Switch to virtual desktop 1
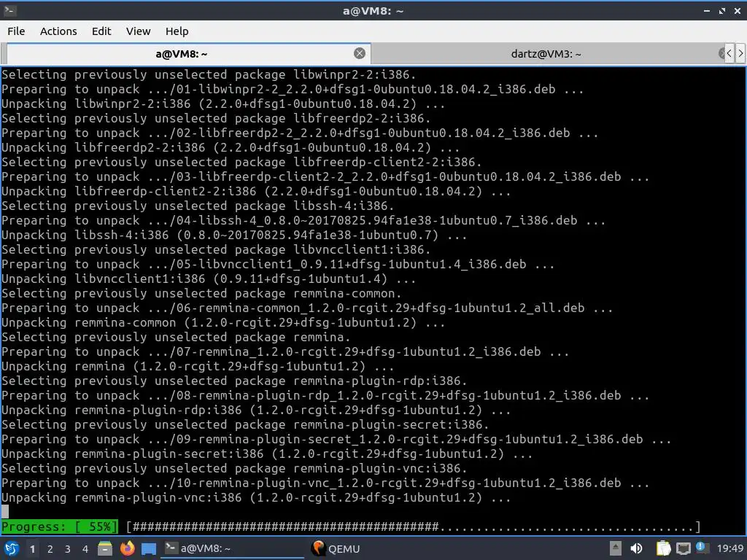Viewport: 747px width, 560px height. (x=32, y=549)
